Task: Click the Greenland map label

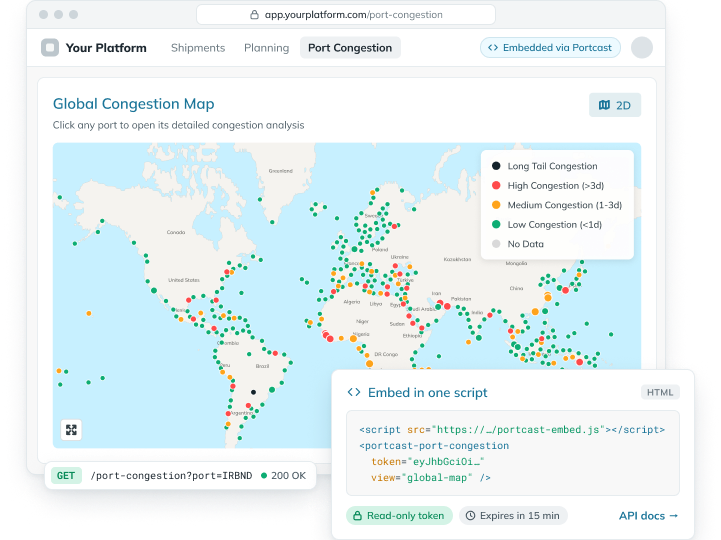Action: click(x=280, y=171)
